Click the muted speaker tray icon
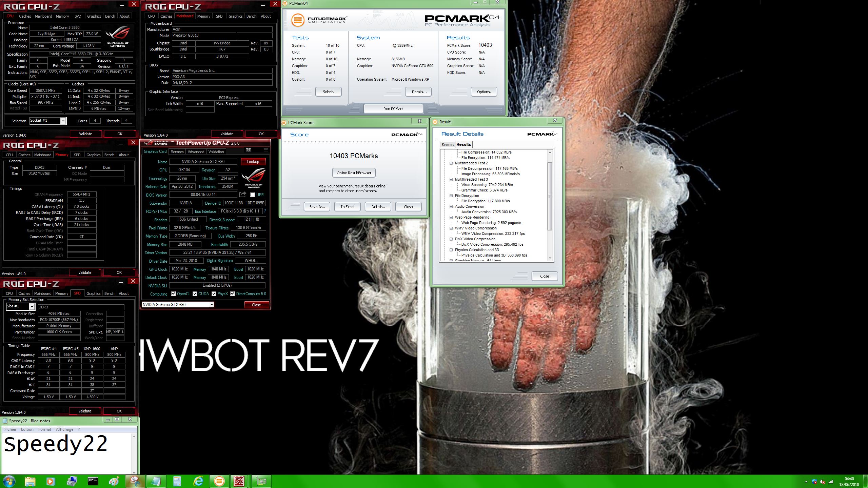This screenshot has width=868, height=488. click(822, 482)
